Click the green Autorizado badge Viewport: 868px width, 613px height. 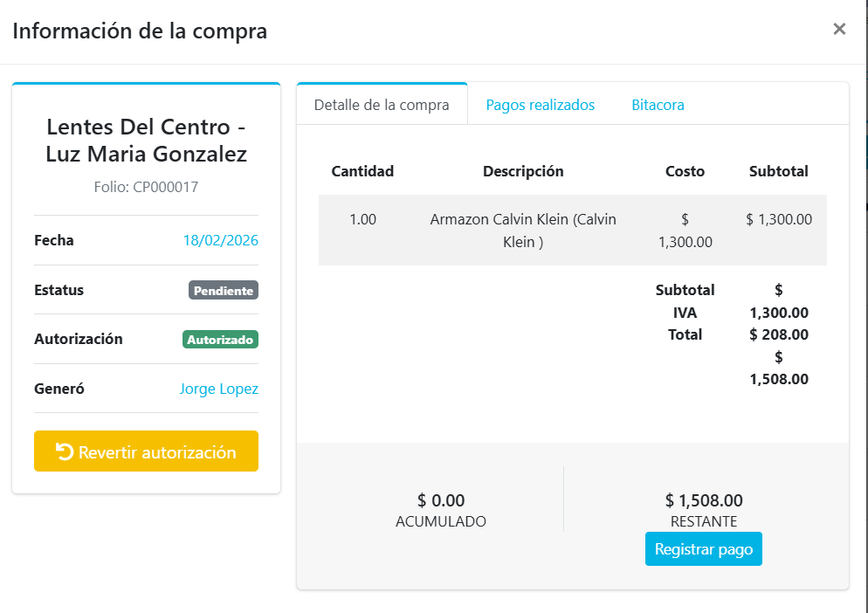pyautogui.click(x=220, y=339)
